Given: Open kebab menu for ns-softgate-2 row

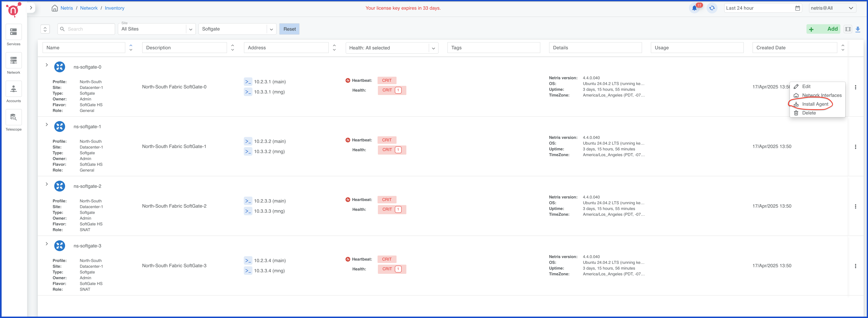Looking at the screenshot, I should click(856, 206).
